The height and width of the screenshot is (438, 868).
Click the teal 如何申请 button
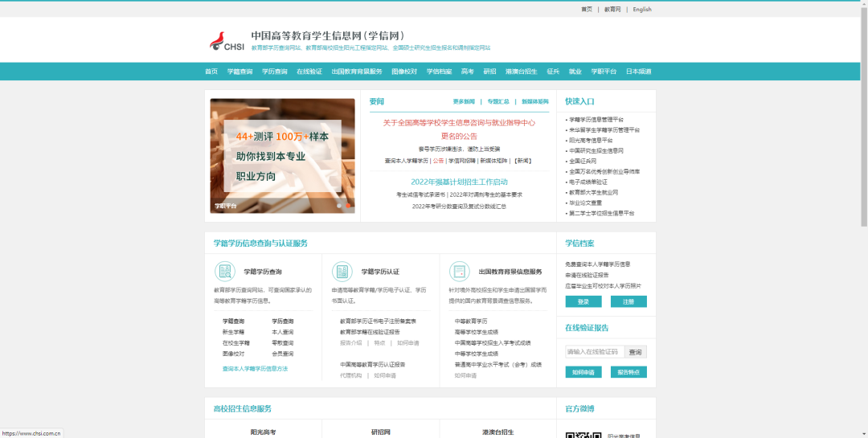point(583,372)
